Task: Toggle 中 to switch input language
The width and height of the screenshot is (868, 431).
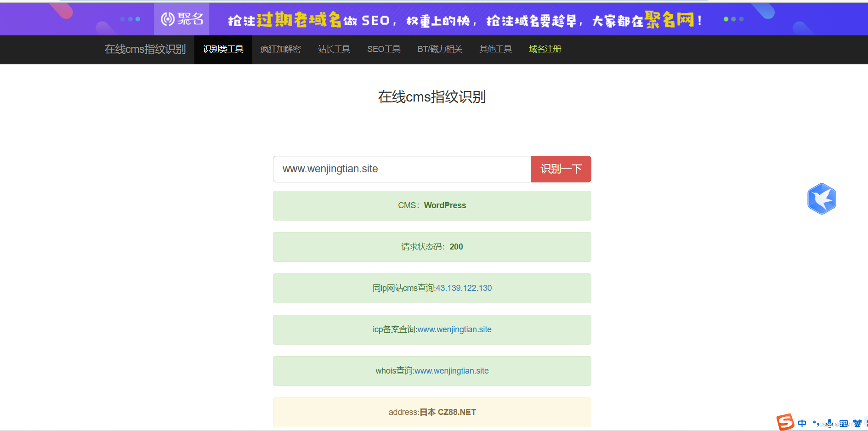Action: [x=802, y=423]
